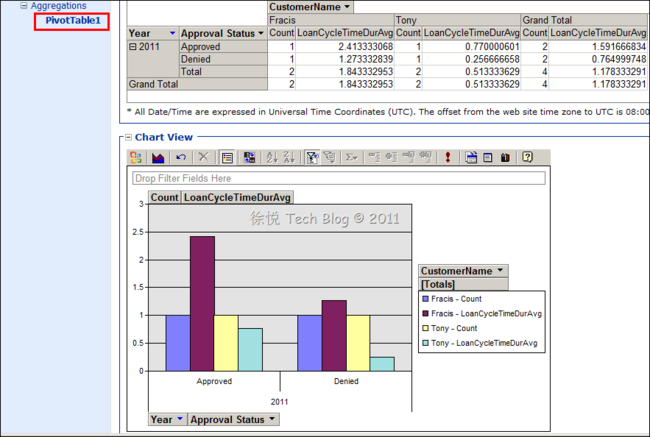The image size is (650, 437).
Task: Open Year dropdown below the chart
Action: tap(180, 419)
